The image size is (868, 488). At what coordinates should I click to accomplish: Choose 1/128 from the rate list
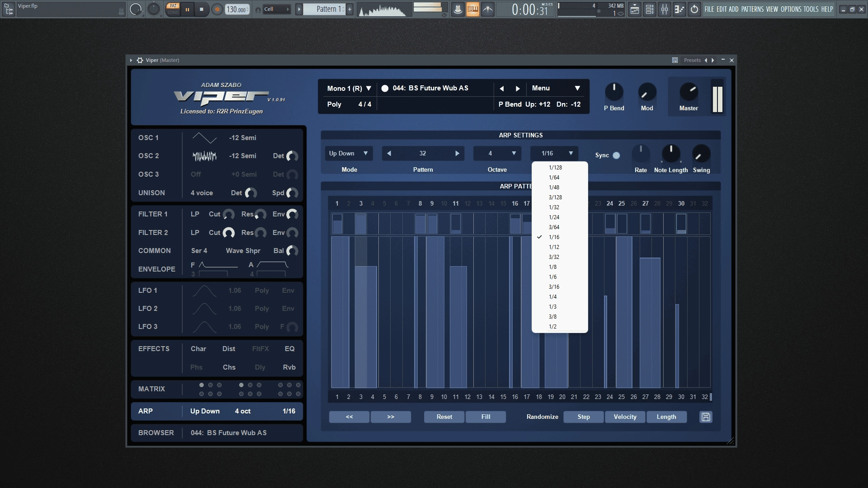[560, 168]
